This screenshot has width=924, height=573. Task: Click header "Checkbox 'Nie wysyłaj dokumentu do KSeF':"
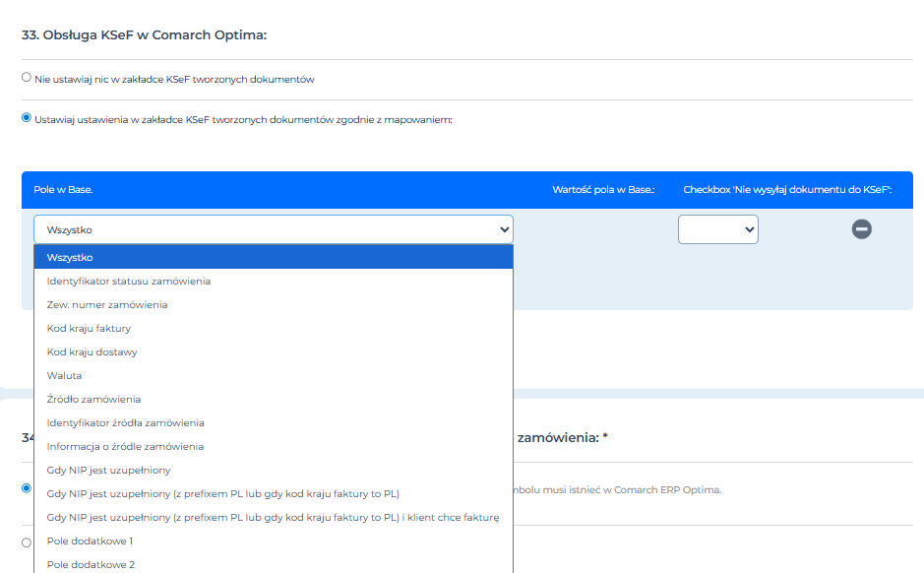click(787, 189)
